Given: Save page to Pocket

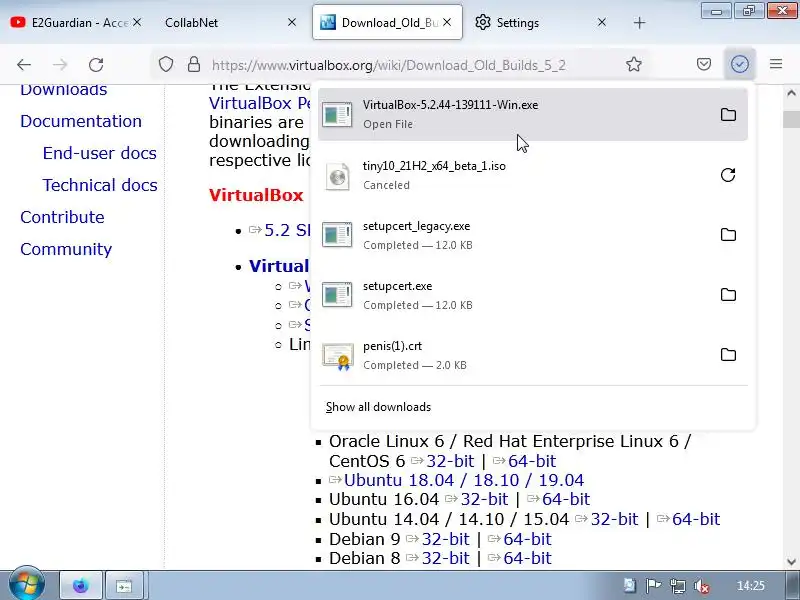Looking at the screenshot, I should coord(704,64).
